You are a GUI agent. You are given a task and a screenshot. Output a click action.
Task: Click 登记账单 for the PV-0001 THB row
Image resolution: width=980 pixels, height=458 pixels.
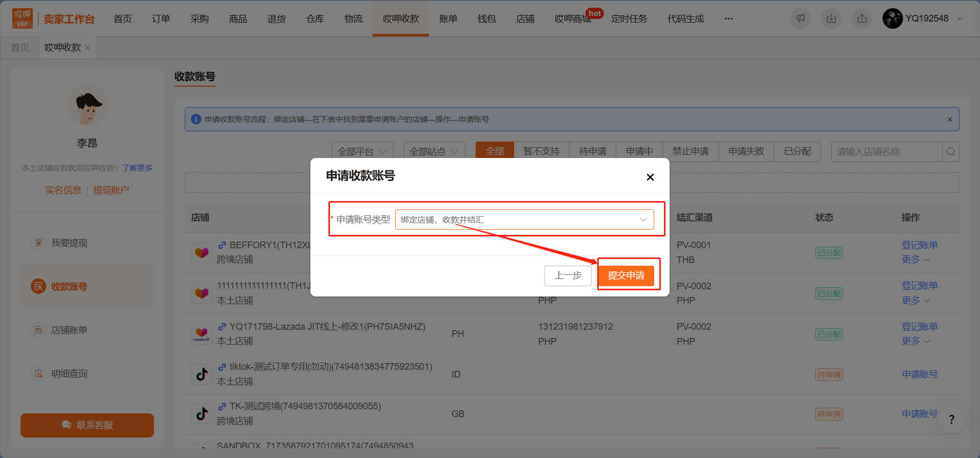point(919,245)
